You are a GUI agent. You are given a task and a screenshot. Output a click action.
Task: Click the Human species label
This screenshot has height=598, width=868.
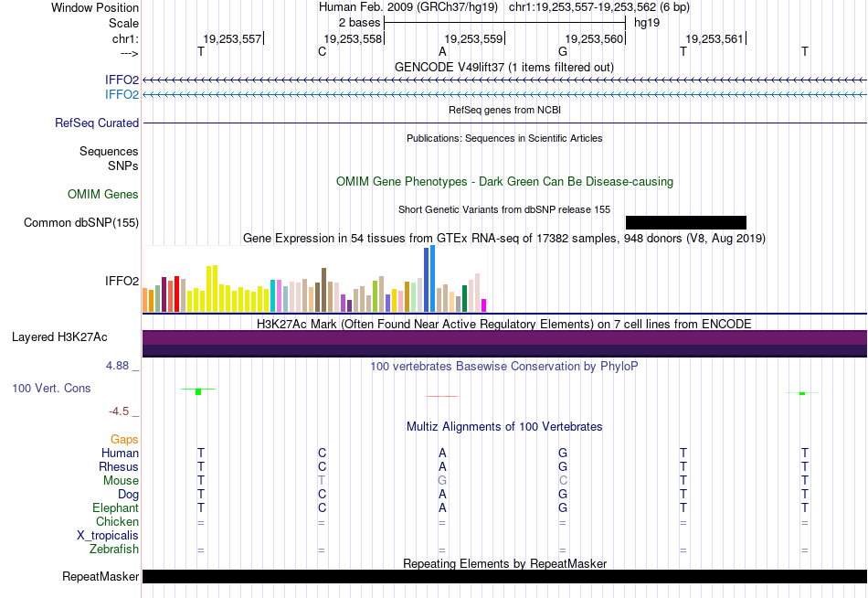120,453
